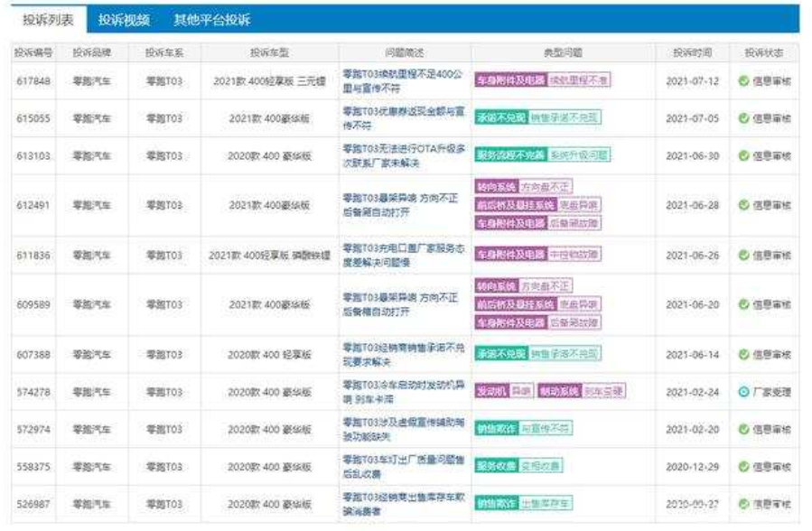The width and height of the screenshot is (812, 531).
Task: Open the 其他平台投诉 tab
Action: pos(211,20)
